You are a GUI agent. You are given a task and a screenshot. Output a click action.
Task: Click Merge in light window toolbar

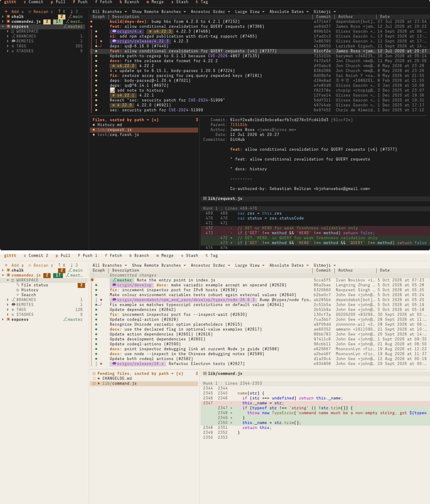click(165, 255)
